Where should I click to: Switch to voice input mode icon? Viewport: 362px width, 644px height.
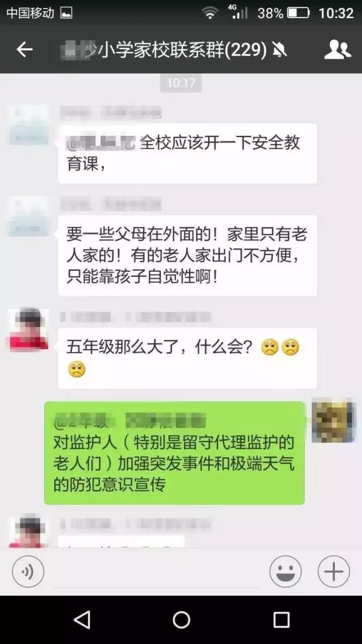tap(28, 572)
